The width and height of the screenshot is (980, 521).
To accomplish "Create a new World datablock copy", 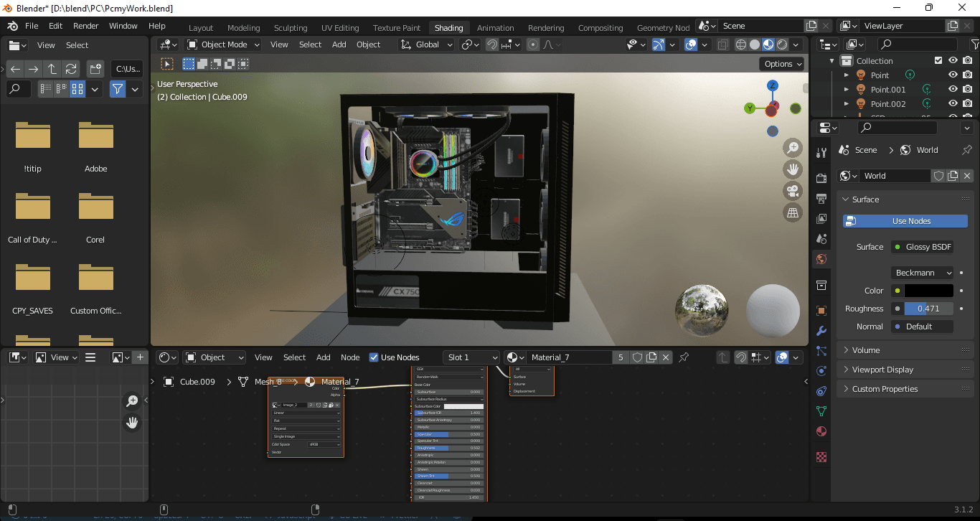I will click(x=953, y=176).
